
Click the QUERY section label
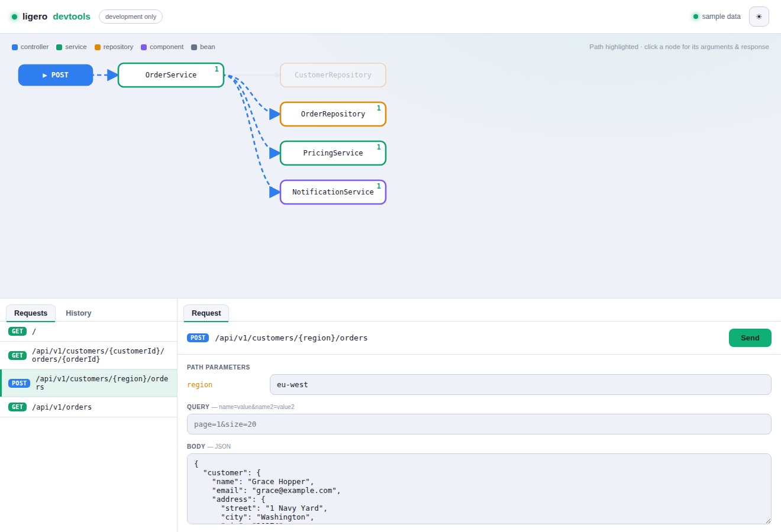tap(198, 407)
